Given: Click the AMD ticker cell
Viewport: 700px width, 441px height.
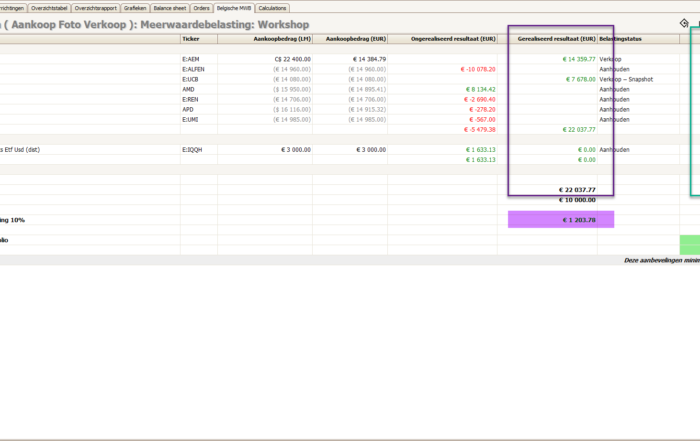Looking at the screenshot, I should tap(188, 89).
